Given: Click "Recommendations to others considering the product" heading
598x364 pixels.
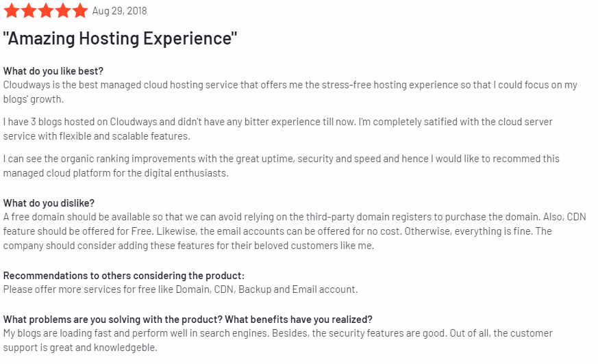Looking at the screenshot, I should (x=124, y=276).
